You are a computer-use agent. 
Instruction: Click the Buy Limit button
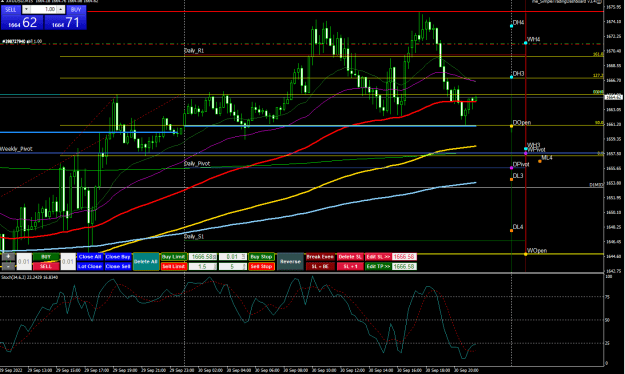click(174, 257)
